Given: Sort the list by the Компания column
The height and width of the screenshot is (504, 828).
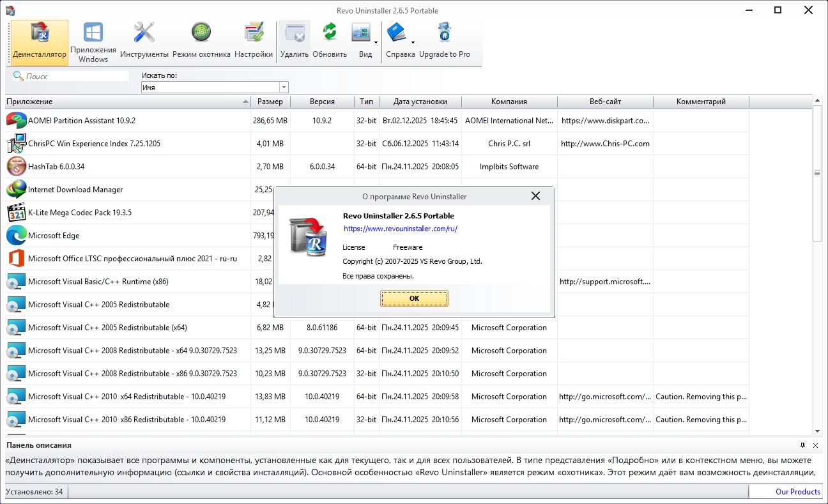Looking at the screenshot, I should point(509,102).
